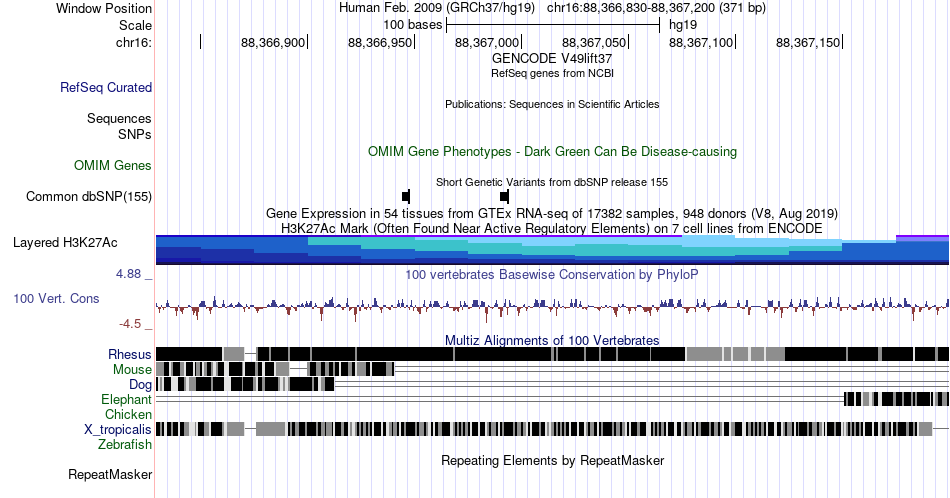
Task: Click the Chicken alignment row label
Action: [128, 414]
